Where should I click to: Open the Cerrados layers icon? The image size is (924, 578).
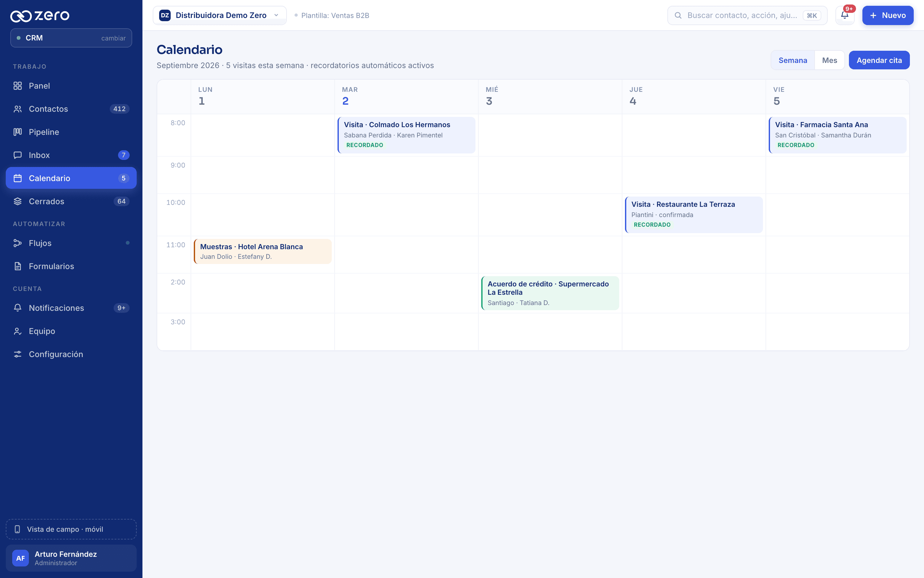click(x=18, y=201)
